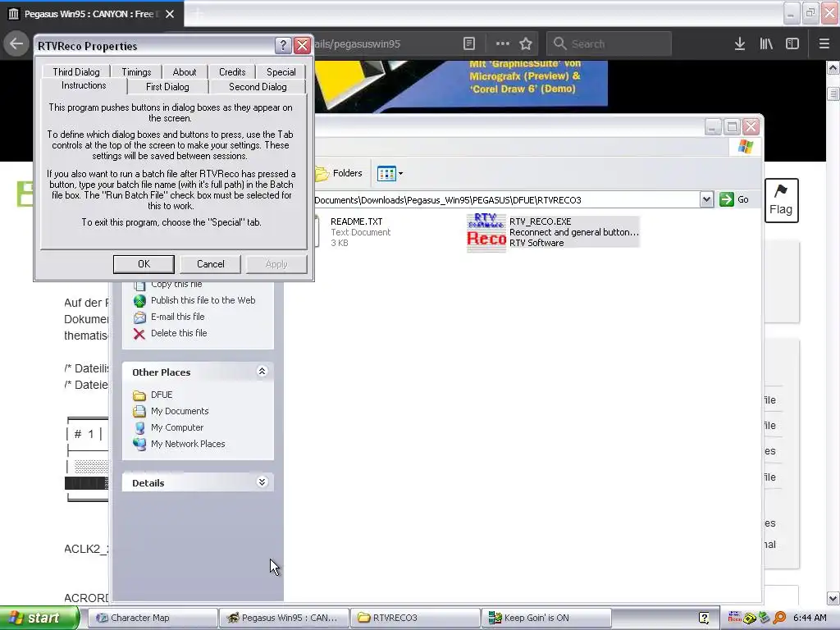Bookmark this page with the star
Viewport: 840px width, 630px height.
coord(526,44)
